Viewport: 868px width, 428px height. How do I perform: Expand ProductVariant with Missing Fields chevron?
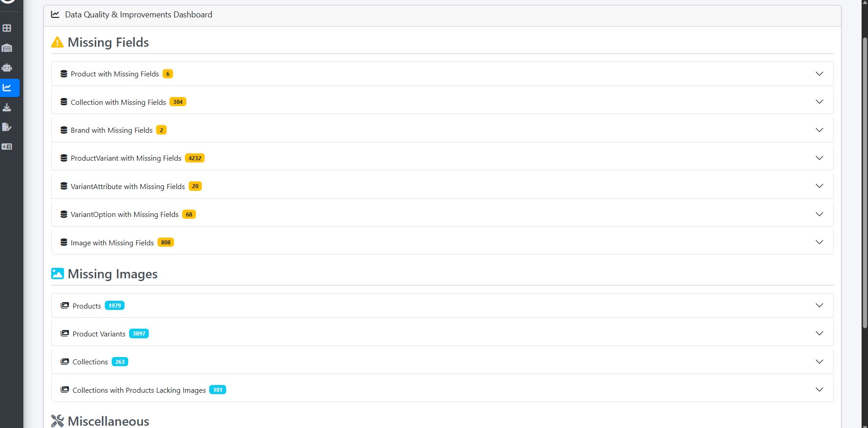tap(819, 158)
